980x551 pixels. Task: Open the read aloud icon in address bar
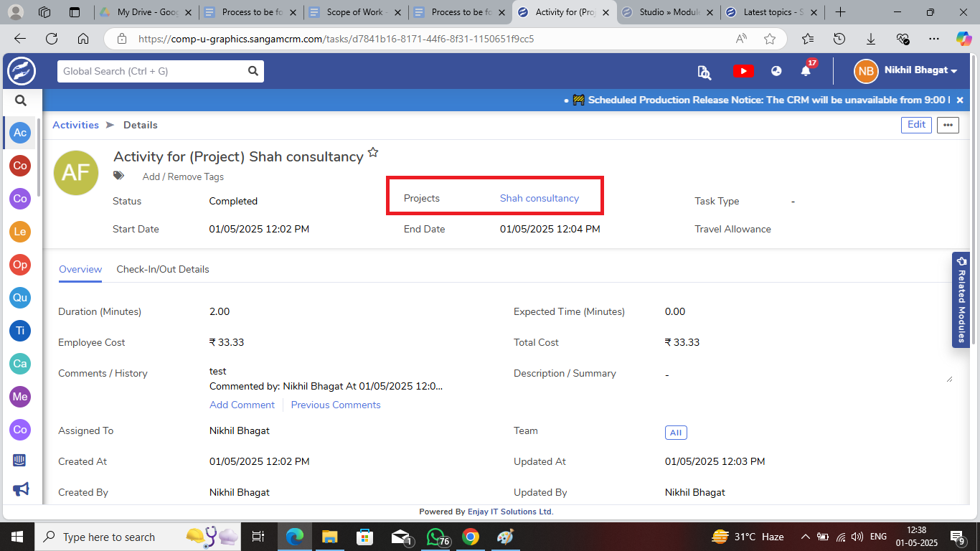pos(741,39)
